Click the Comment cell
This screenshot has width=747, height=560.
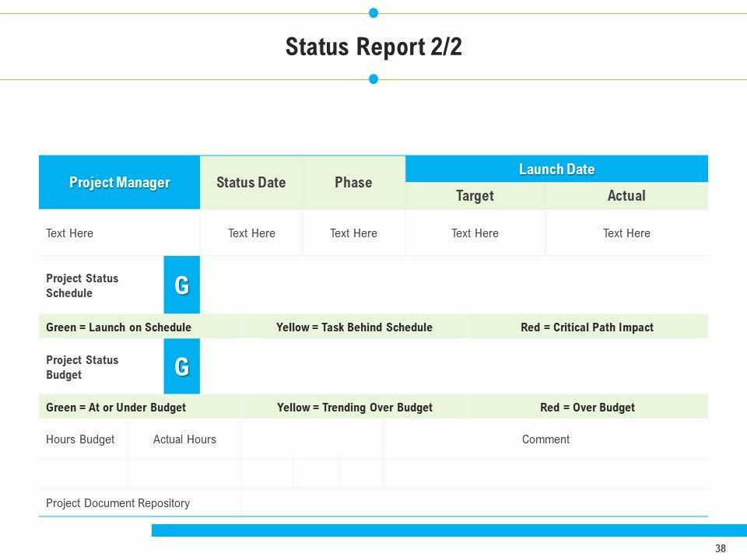545,439
